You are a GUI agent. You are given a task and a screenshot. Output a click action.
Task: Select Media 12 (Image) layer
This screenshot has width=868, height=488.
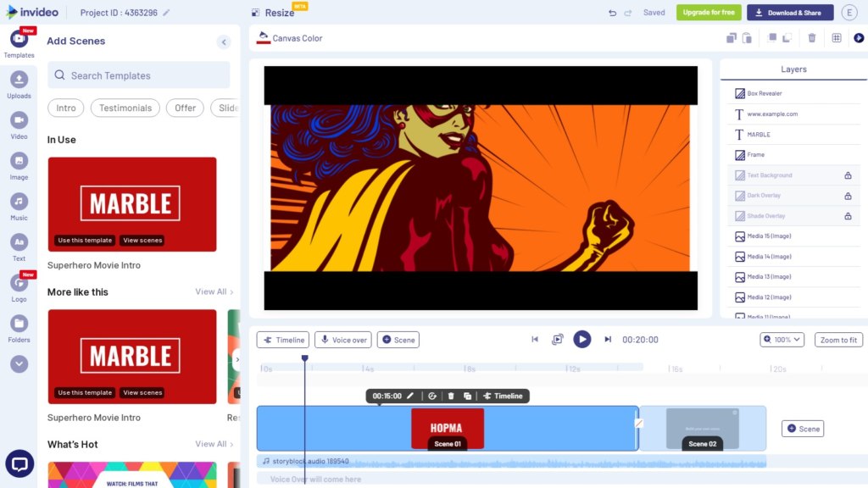click(793, 297)
